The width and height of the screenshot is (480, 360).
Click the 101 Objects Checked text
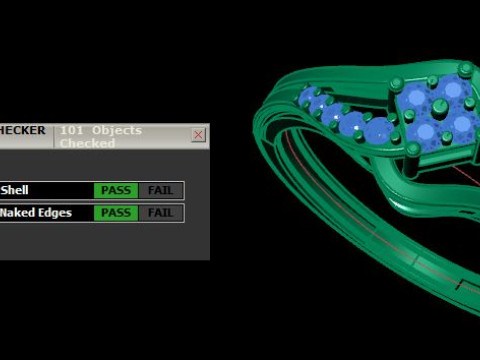pyautogui.click(x=101, y=136)
